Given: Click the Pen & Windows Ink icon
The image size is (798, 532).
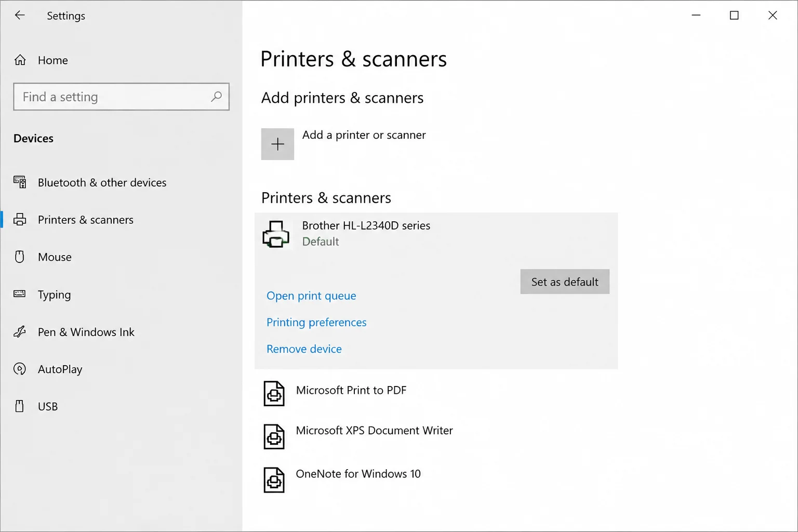Looking at the screenshot, I should (20, 331).
